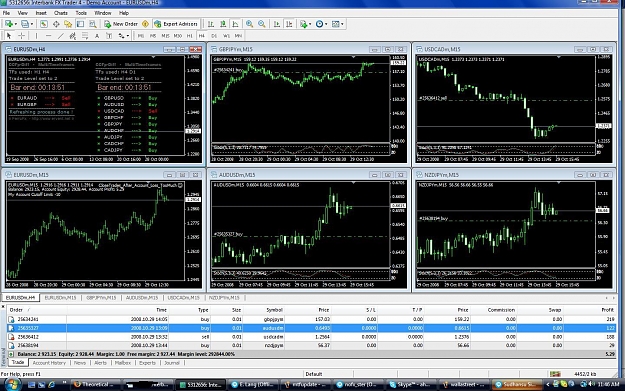Screen dimensions: 625x391
Task: Open the File menu
Action: click(6, 13)
